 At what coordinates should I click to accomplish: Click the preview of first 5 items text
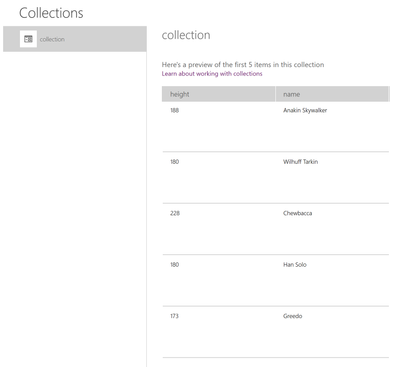point(243,65)
